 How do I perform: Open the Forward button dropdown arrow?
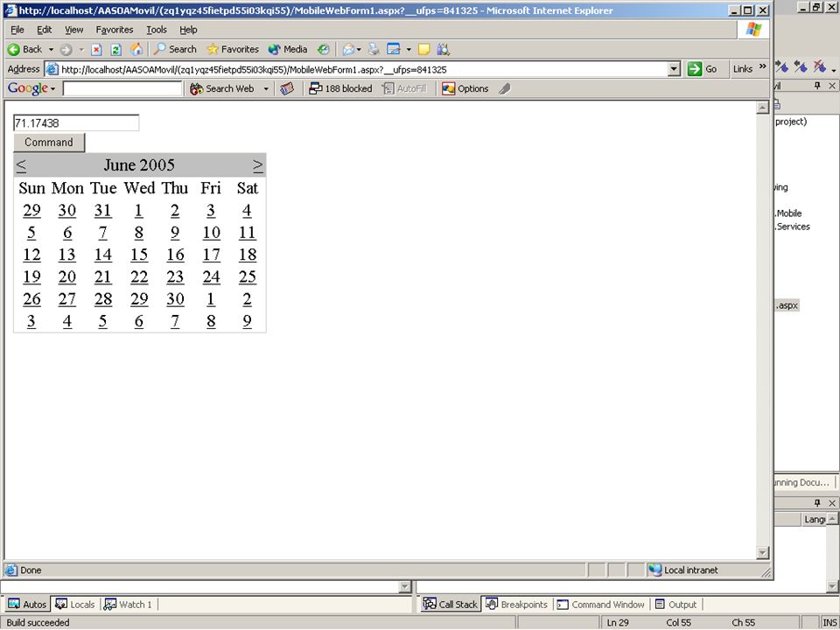[81, 50]
